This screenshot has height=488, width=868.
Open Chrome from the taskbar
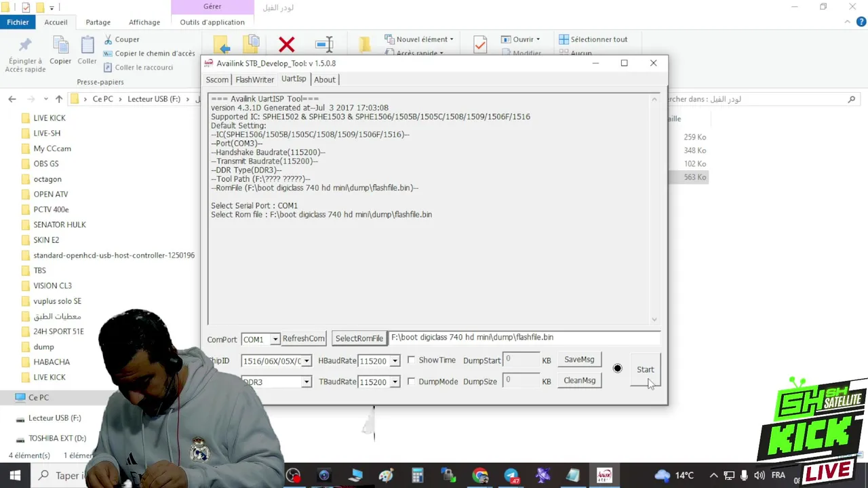coord(480,476)
